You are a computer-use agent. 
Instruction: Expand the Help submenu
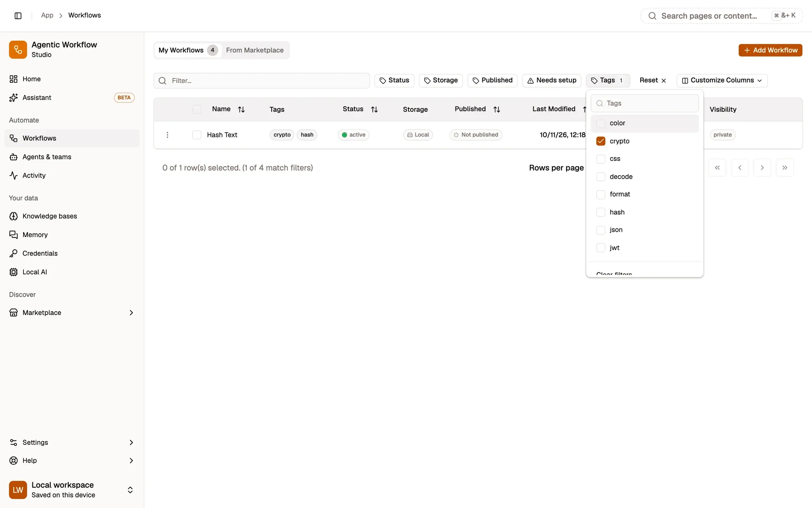coord(131,460)
